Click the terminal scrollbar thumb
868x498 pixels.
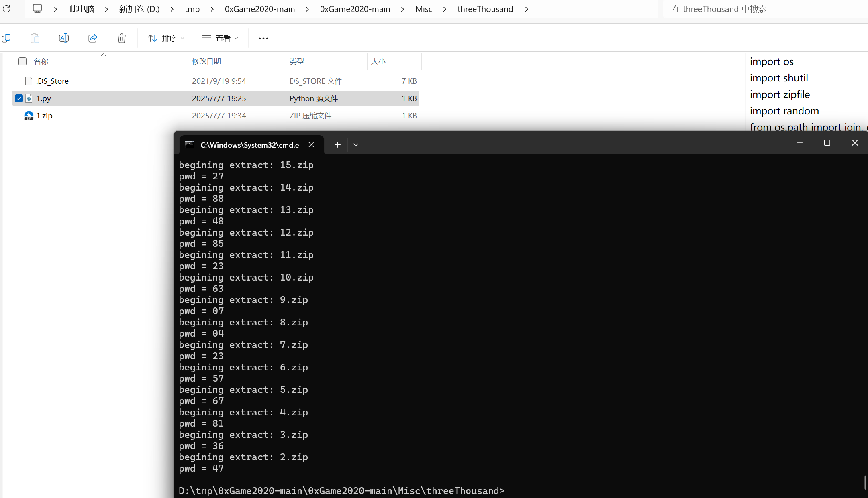(865, 482)
